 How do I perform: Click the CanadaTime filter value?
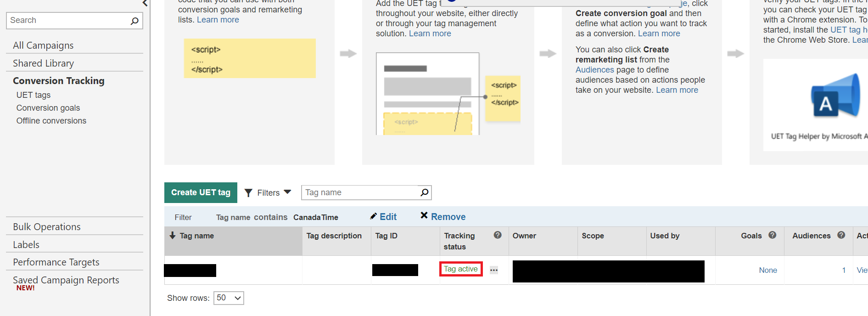click(316, 217)
